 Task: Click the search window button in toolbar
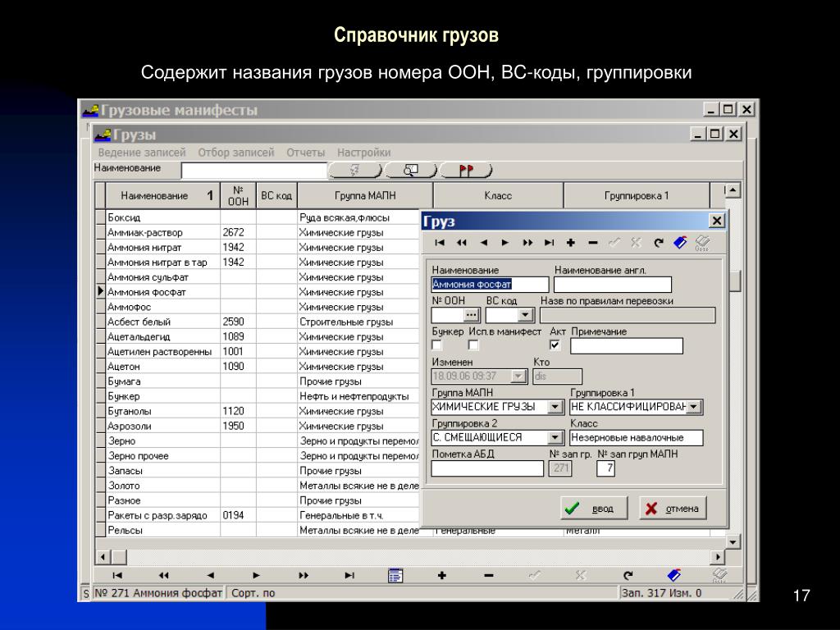[x=411, y=171]
